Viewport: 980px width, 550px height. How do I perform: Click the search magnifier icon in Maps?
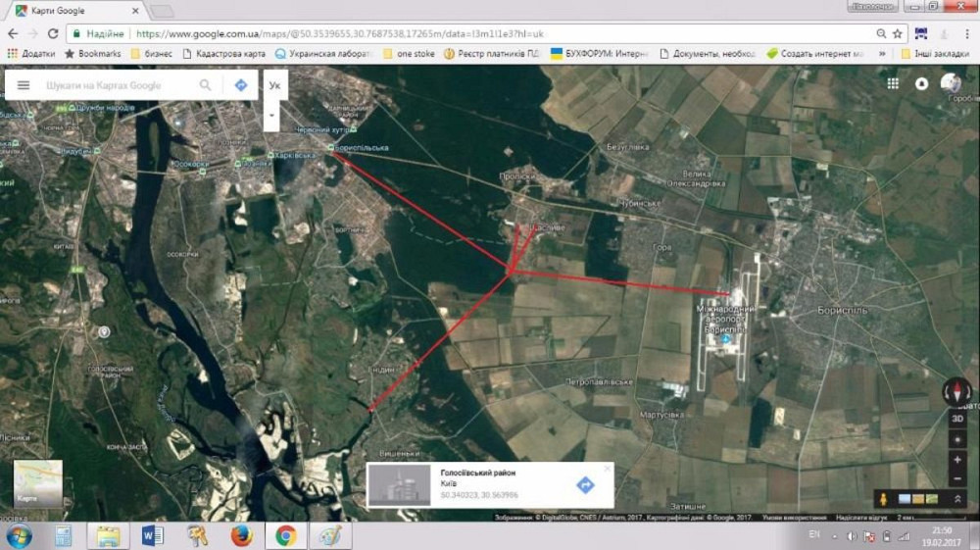click(205, 85)
